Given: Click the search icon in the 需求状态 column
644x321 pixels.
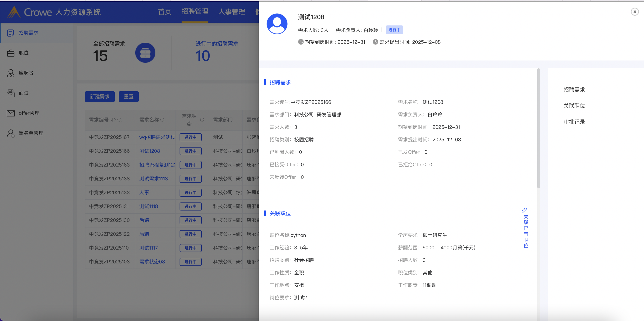Looking at the screenshot, I should click(x=202, y=120).
